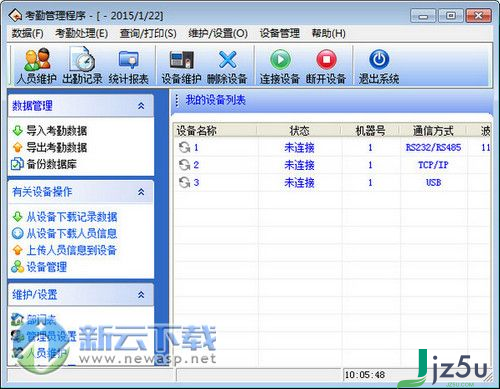Select RS232/RS485 cell in device list
Image resolution: width=500 pixels, height=389 pixels.
433,147
